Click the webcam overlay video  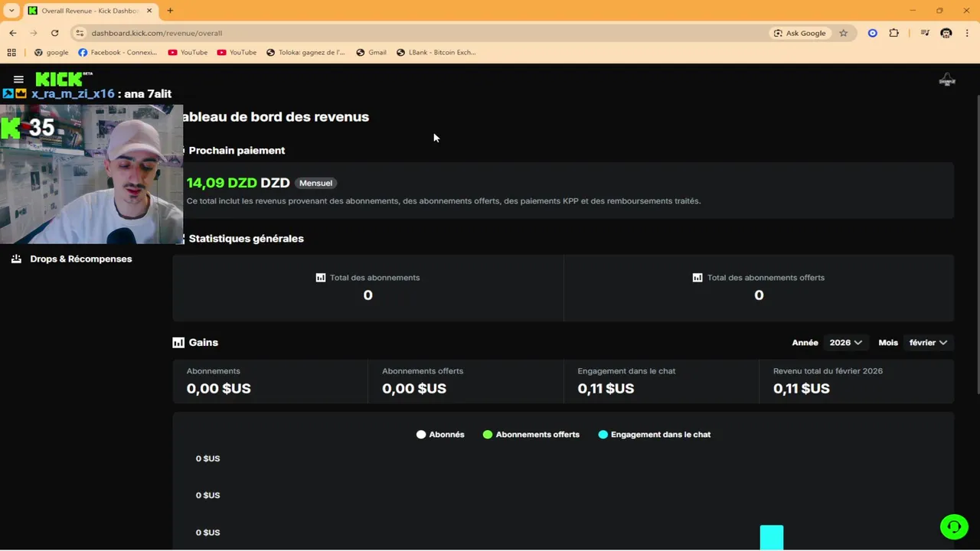click(x=91, y=174)
